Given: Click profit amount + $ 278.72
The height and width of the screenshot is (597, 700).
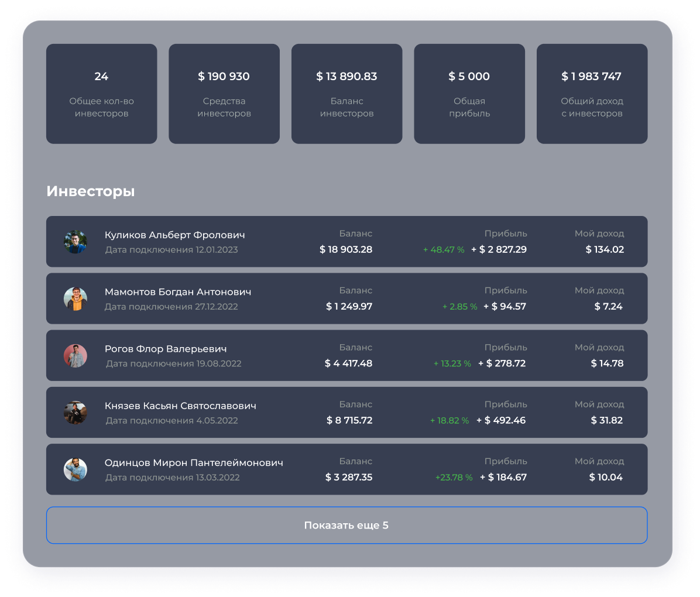Looking at the screenshot, I should (502, 363).
